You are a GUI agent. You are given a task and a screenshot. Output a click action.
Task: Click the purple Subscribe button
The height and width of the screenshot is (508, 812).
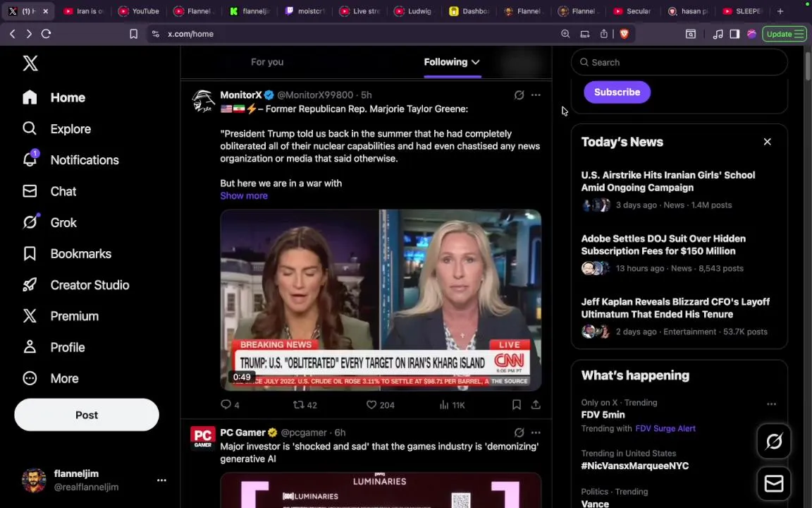[x=617, y=92]
